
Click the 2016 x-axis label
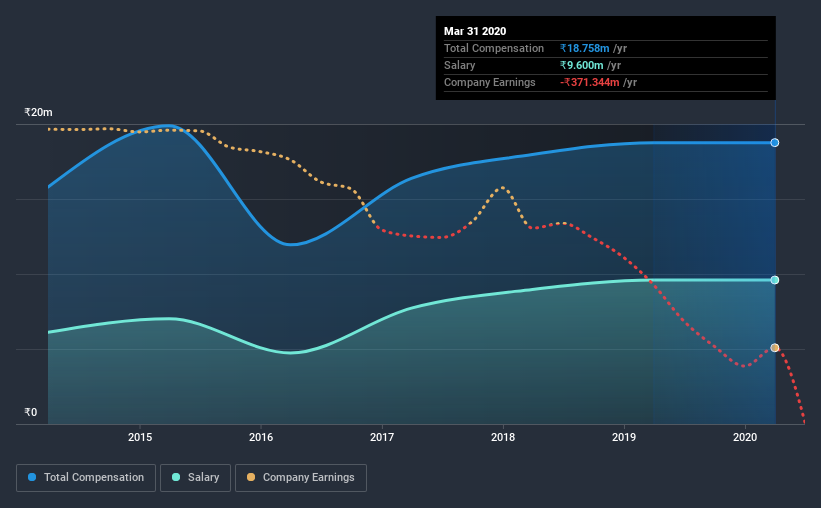(261, 437)
